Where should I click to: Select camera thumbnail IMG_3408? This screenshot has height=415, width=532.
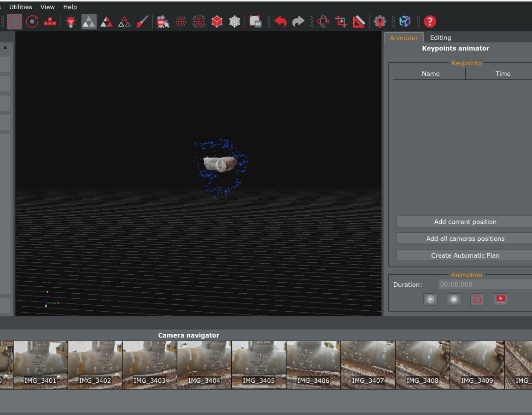pyautogui.click(x=422, y=365)
